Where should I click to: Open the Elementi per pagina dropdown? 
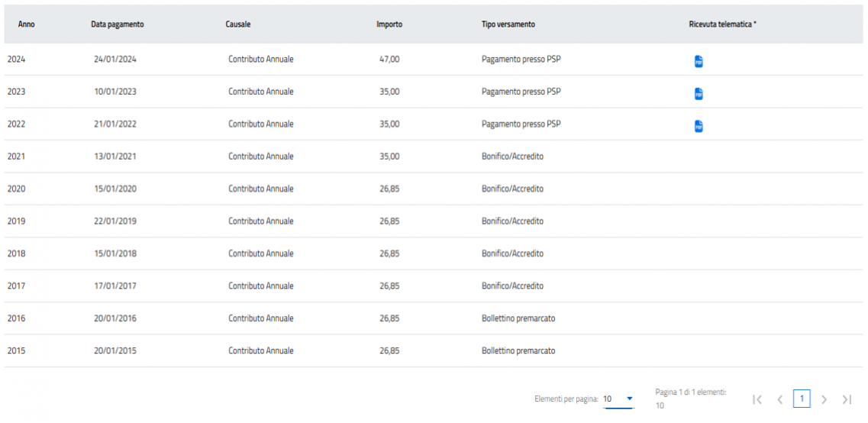[618, 399]
